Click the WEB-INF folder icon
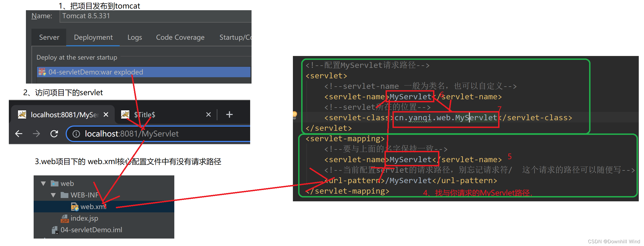 65,195
